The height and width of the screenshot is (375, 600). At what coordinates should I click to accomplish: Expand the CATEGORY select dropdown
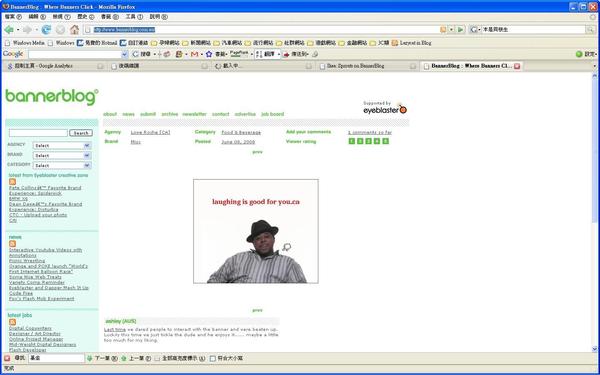tap(62, 166)
